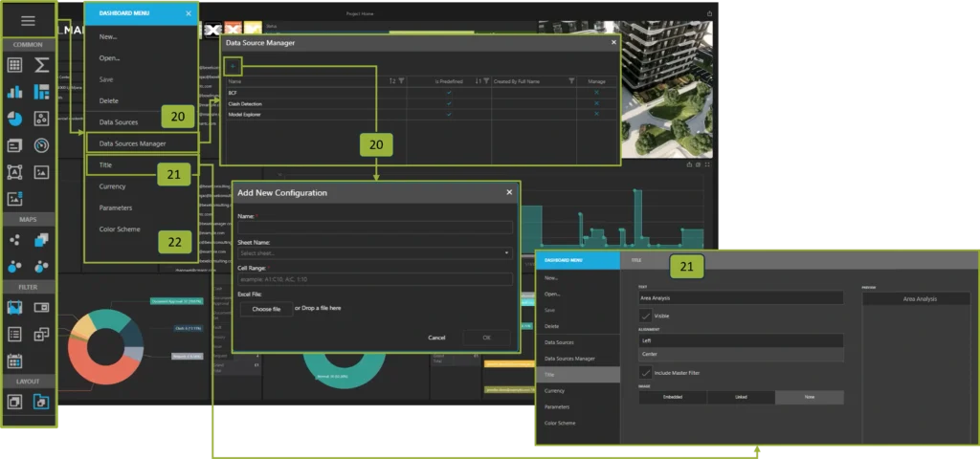This screenshot has width=980, height=459.
Task: Add a Pivot item with sigma icon
Action: pos(41,65)
